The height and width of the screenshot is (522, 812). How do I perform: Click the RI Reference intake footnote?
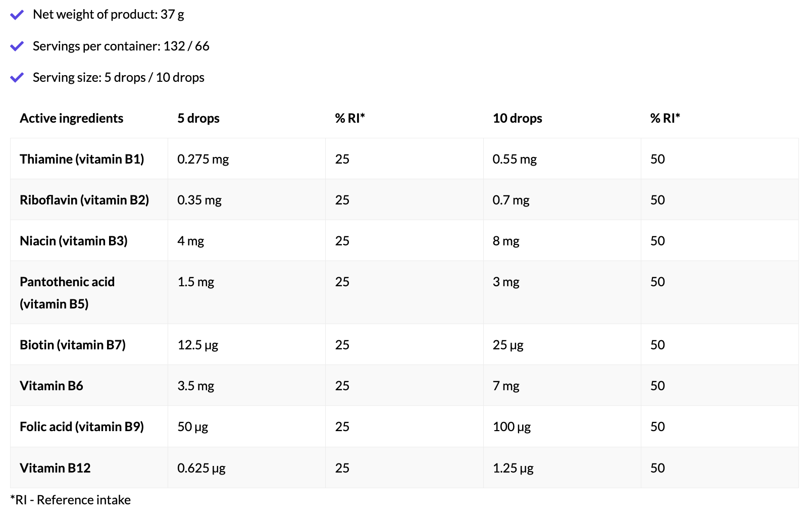tap(70, 500)
